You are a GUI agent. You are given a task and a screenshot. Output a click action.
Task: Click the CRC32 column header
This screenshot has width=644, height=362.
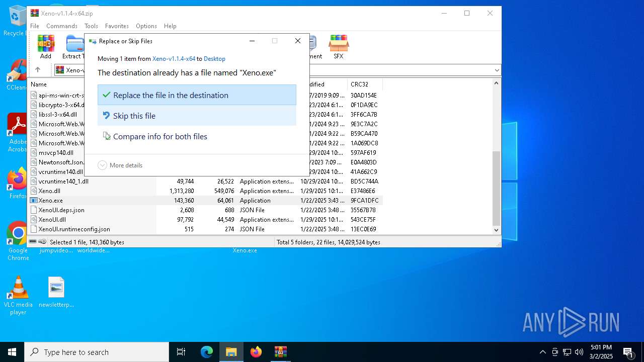point(365,84)
